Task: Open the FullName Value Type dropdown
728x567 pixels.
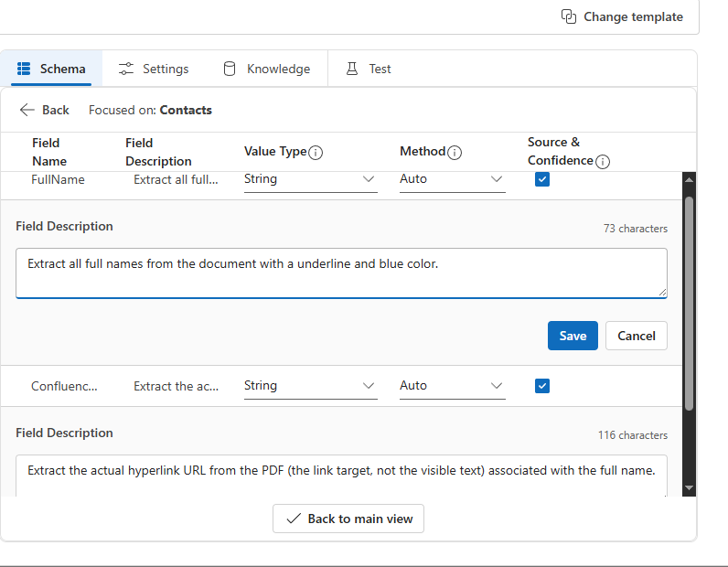Action: [310, 179]
